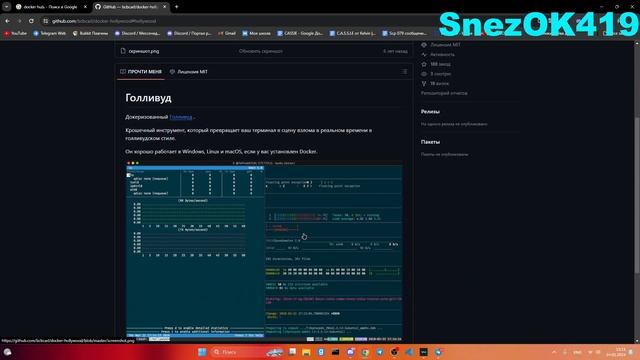This screenshot has width=640, height=360.
Task: Click the file icon beside скриншот.png
Action: pos(123,51)
